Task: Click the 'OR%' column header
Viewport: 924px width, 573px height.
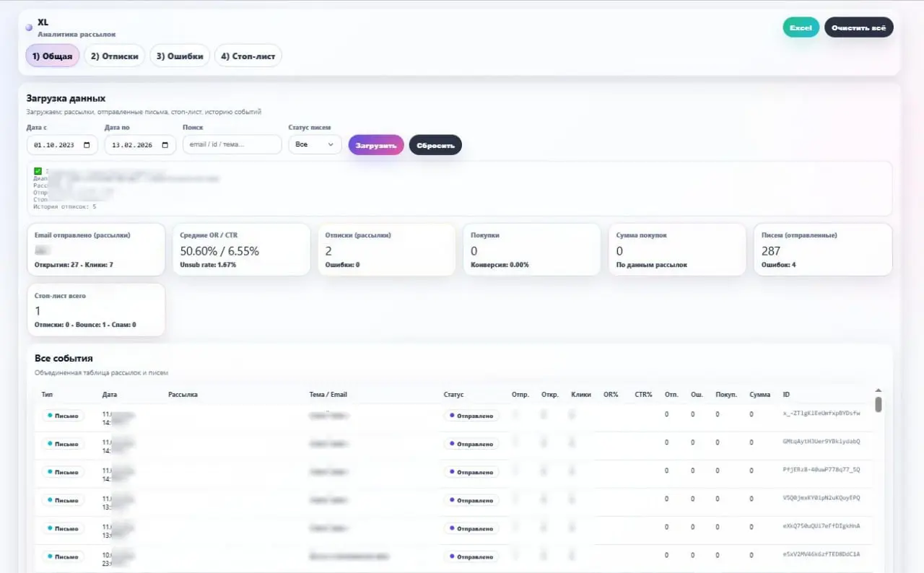Action: (x=611, y=395)
